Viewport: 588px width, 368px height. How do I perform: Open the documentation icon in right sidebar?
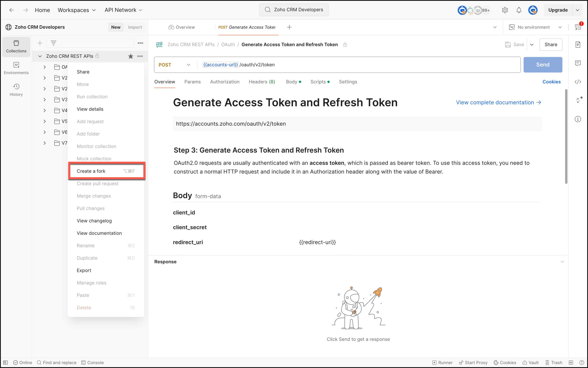coord(578,45)
